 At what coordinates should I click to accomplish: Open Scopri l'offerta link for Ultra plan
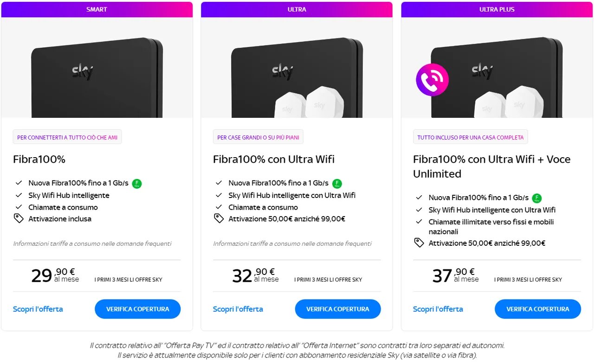[x=238, y=309]
